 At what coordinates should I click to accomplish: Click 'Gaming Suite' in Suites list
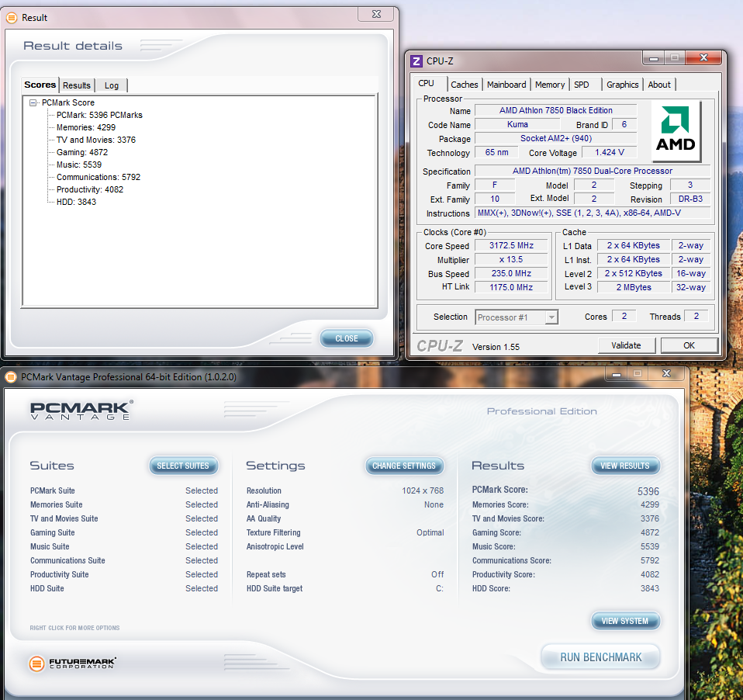[53, 532]
